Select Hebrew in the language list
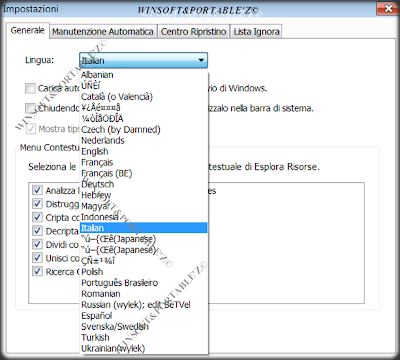Screen dimensions: 400x360 coord(144,195)
